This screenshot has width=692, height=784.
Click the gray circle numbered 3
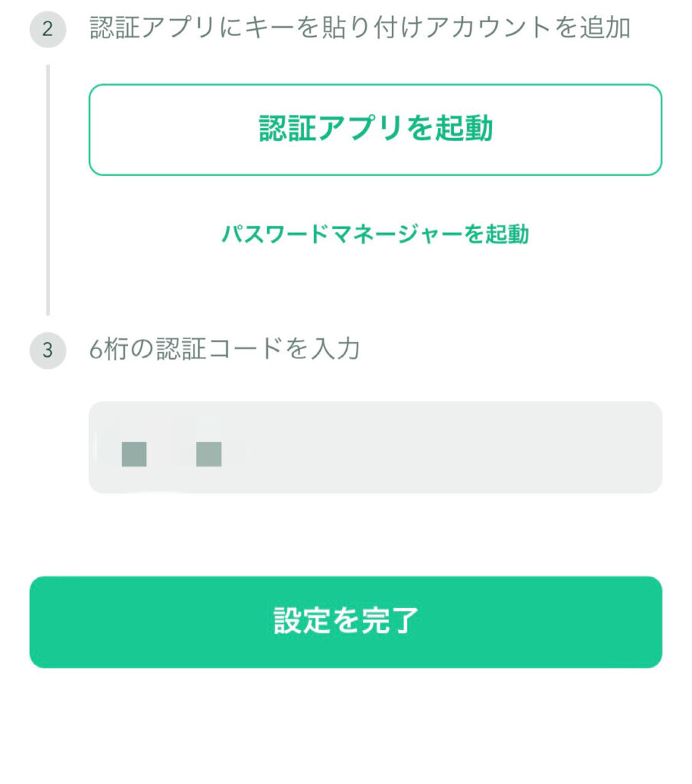point(47,350)
